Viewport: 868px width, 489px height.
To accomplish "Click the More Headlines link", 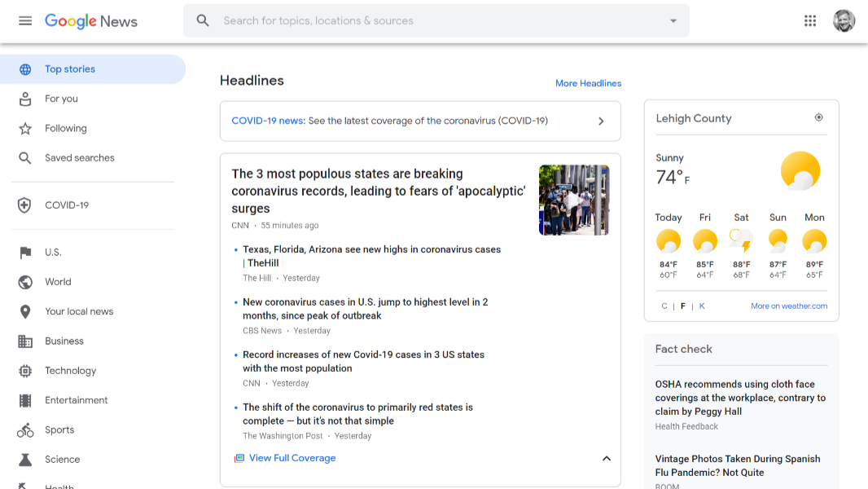I will point(588,83).
